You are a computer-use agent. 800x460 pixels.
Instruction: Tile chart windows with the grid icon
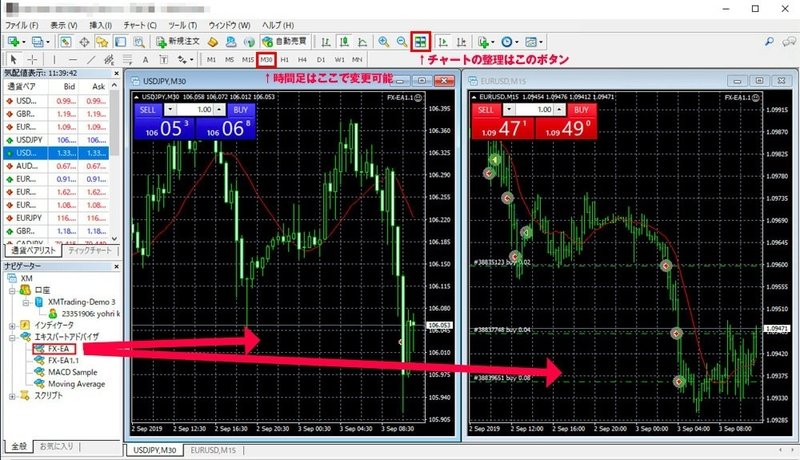420,42
